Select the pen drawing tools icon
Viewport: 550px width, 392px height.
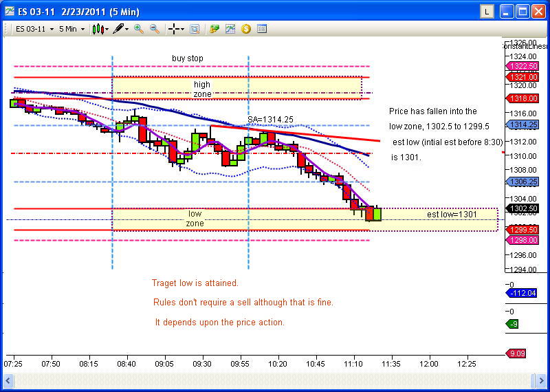pos(118,29)
